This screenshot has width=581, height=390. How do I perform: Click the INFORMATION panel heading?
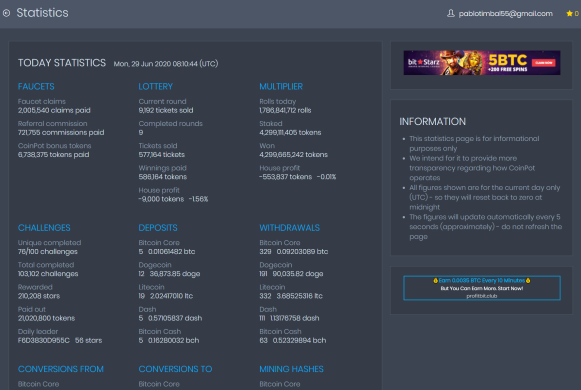432,121
